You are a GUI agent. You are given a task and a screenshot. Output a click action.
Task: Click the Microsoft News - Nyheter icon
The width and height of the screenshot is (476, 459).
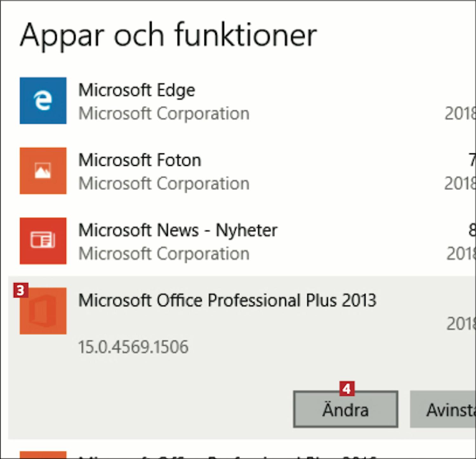43,241
